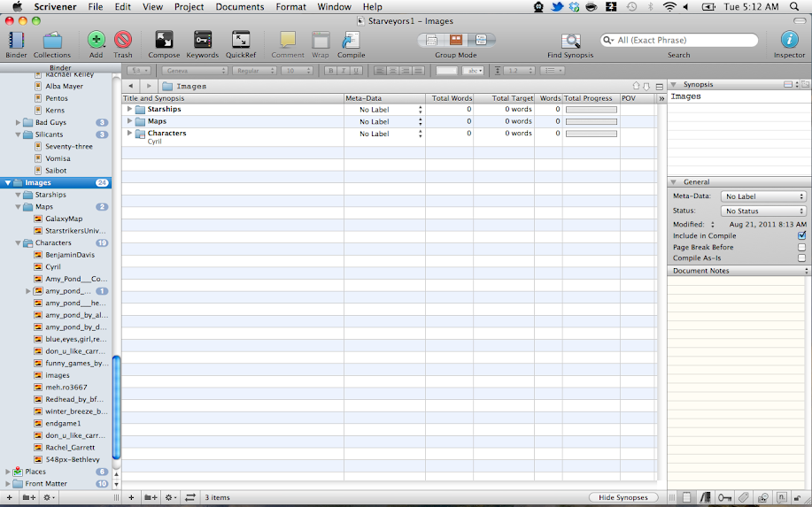
Task: Toggle Include in Compile checkbox
Action: [801, 235]
